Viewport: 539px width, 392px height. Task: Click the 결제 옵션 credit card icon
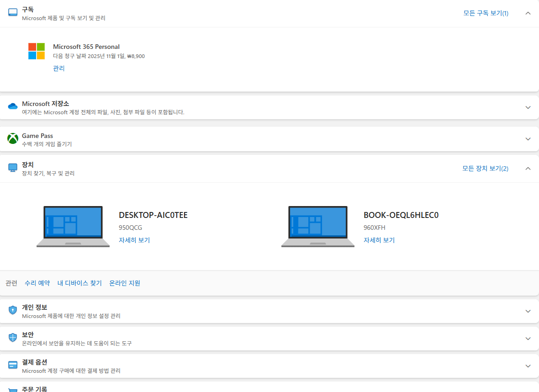coord(13,365)
